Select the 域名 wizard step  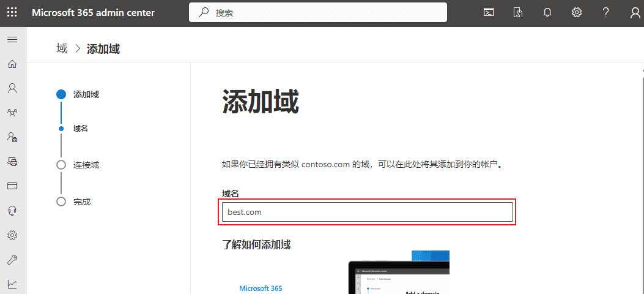click(73, 129)
